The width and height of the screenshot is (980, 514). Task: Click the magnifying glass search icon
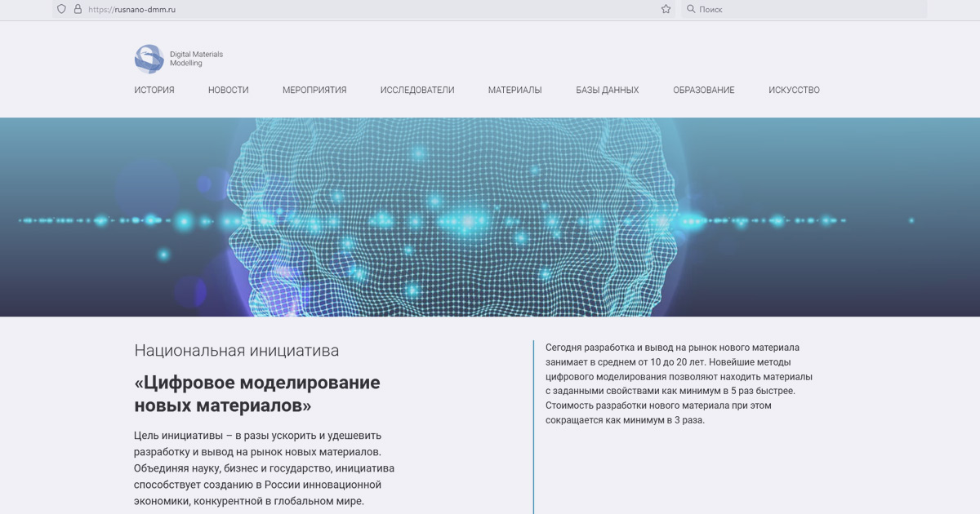[x=691, y=9]
